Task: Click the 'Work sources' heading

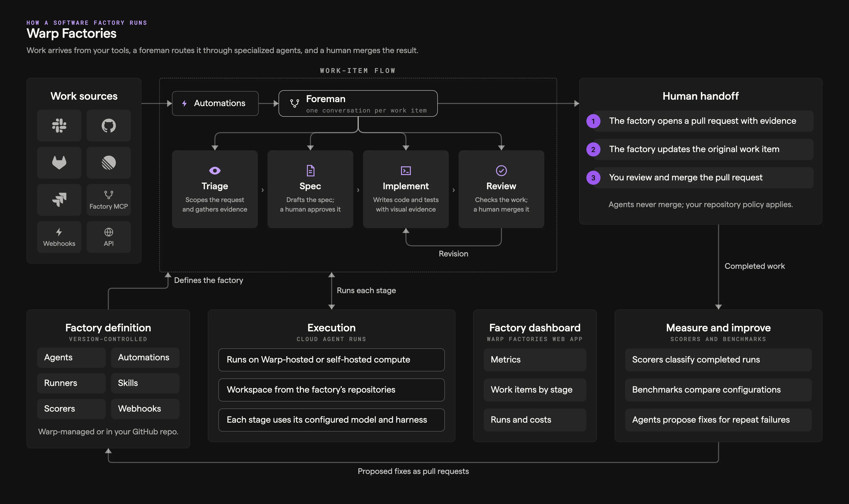Action: coord(84,96)
